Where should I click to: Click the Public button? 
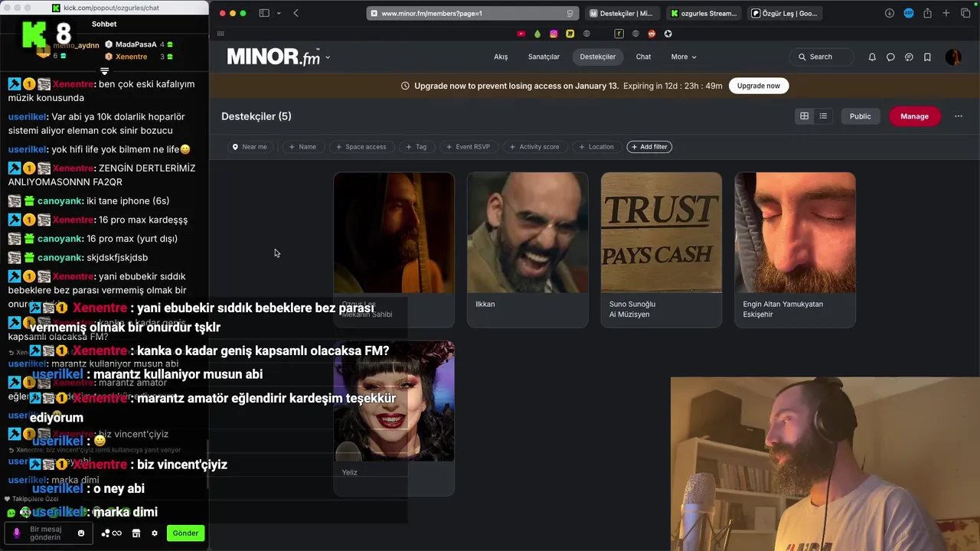pos(860,116)
